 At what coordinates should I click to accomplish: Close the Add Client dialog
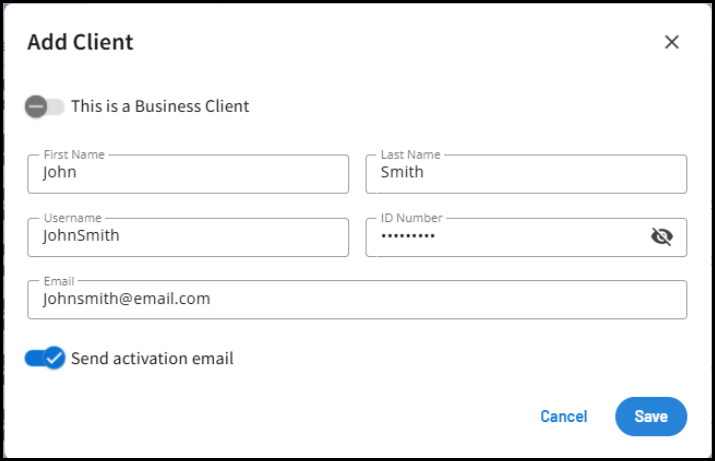point(672,42)
